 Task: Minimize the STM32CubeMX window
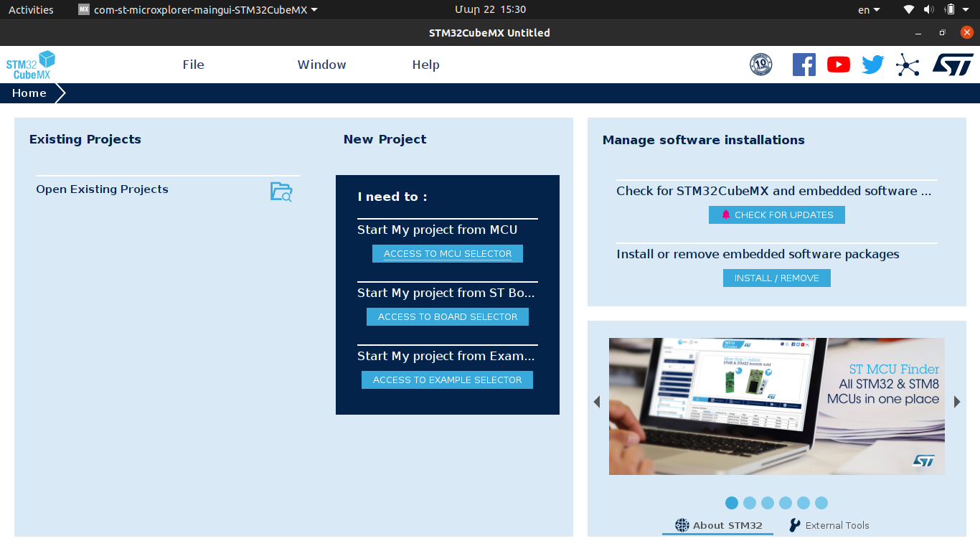coord(918,33)
